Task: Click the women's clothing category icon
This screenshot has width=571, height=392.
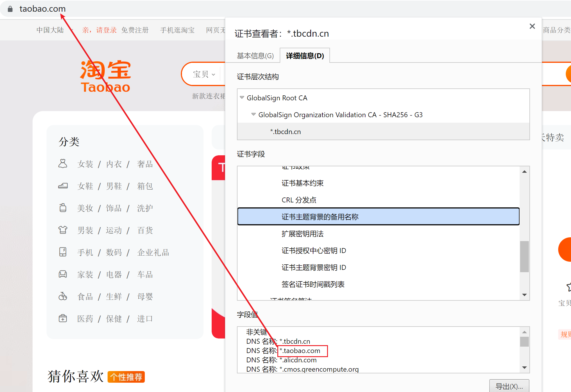Action: click(63, 164)
